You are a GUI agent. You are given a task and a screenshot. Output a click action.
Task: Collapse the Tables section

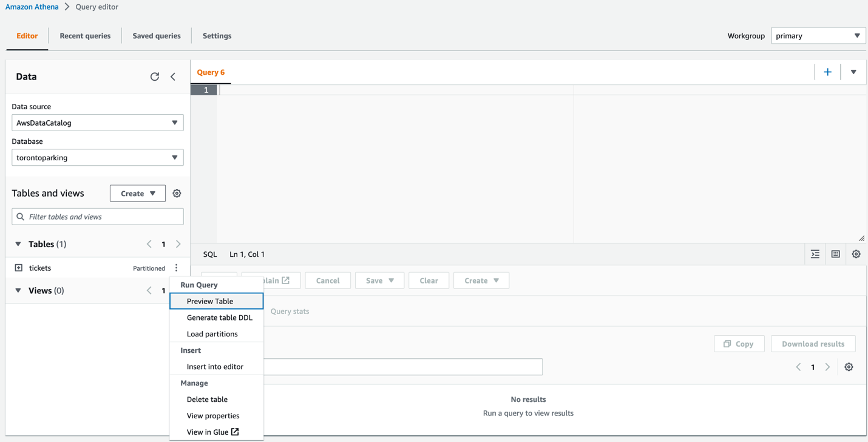tap(18, 244)
